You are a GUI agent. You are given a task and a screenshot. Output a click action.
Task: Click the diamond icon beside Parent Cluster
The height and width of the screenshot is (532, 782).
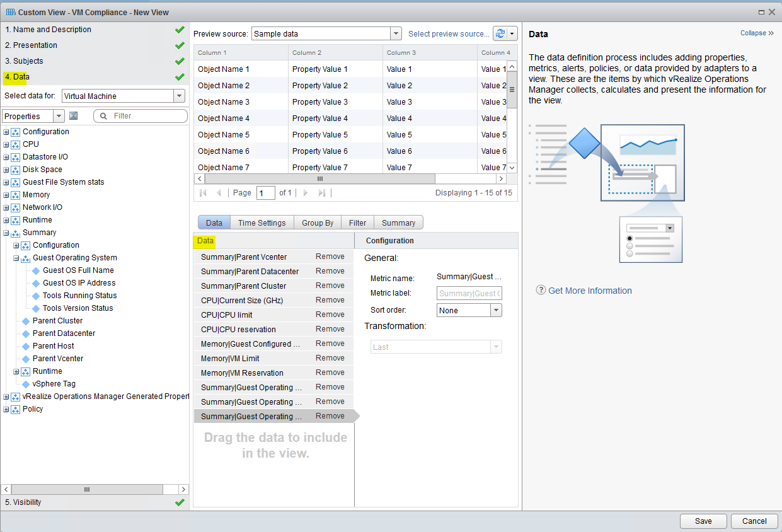[x=26, y=321]
